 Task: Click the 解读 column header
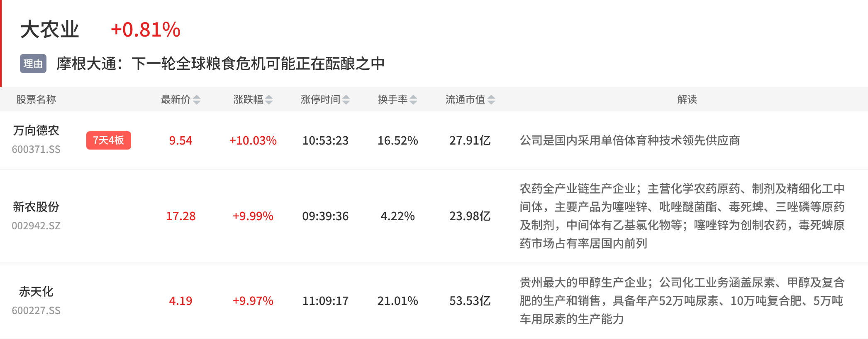point(687,100)
